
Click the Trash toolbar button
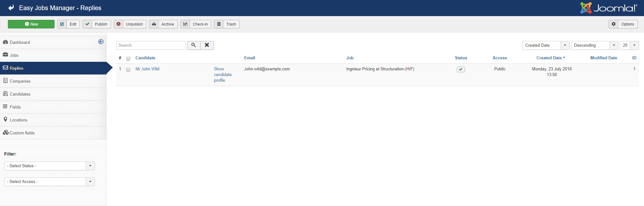click(x=227, y=24)
